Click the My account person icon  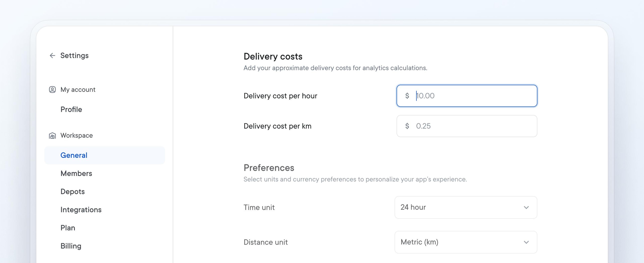[x=52, y=89]
